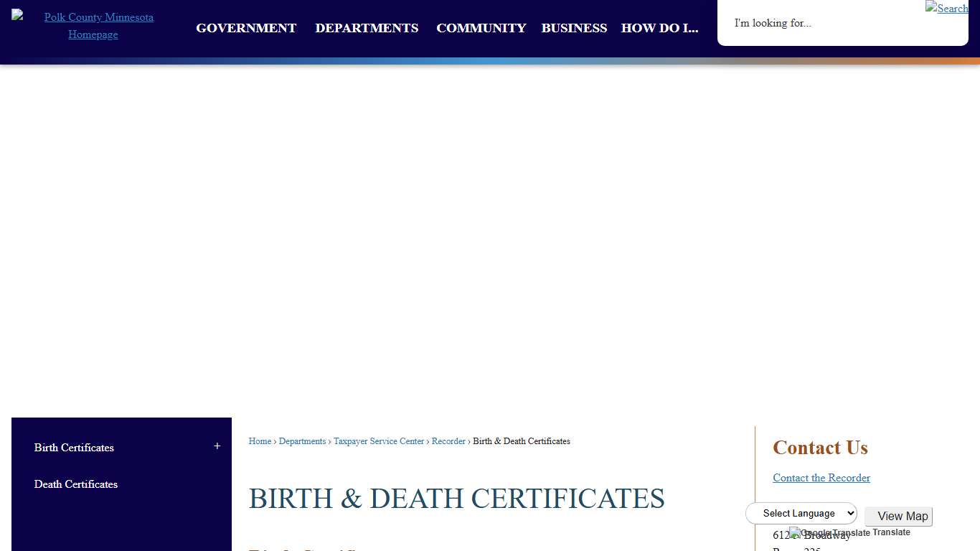
Task: Select Death Certificates in the sidebar
Action: click(x=75, y=484)
